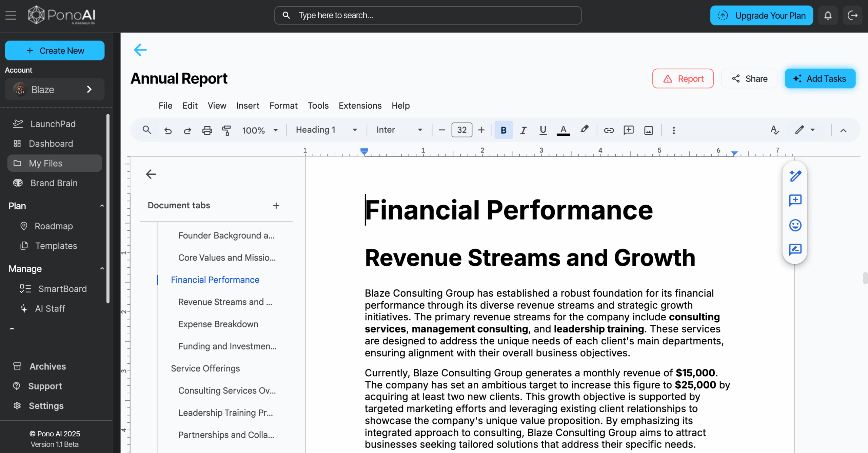
Task: Click the blue back arrow above Annual Report
Action: (140, 50)
